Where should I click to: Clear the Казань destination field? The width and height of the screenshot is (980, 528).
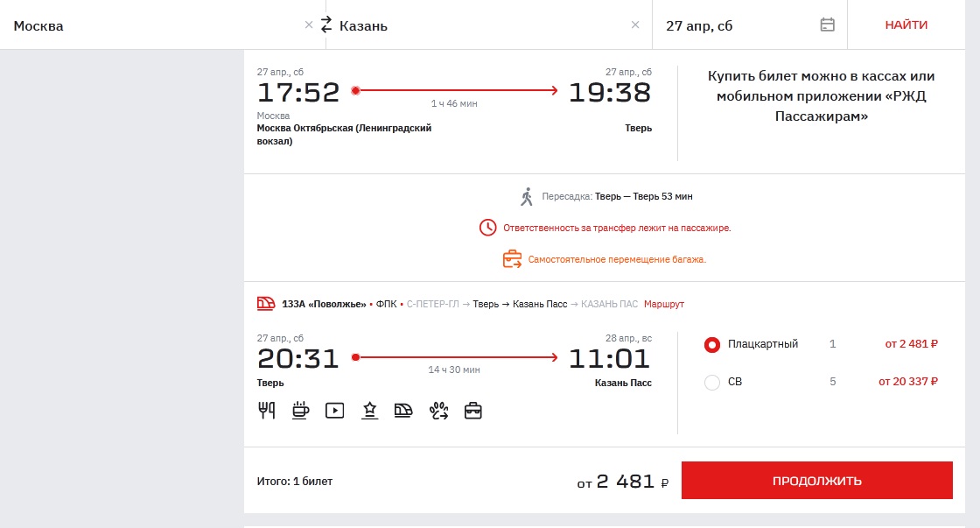pos(635,25)
